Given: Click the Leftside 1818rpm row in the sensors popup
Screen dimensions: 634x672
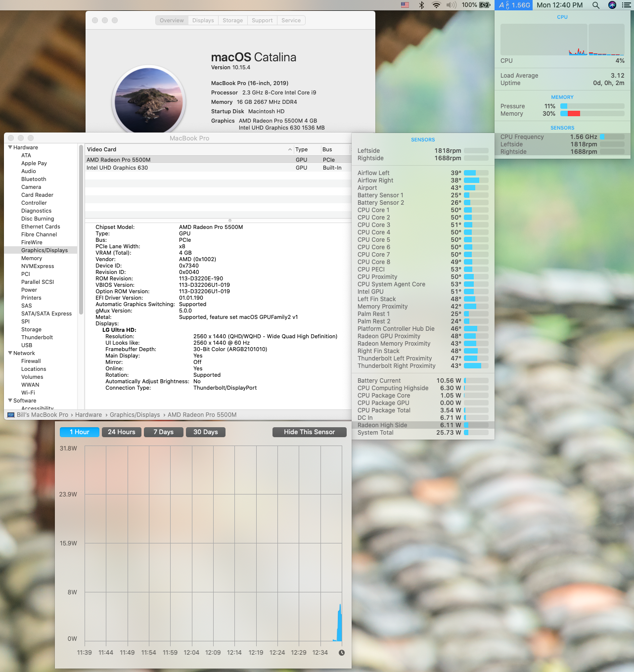Looking at the screenshot, I should click(423, 151).
